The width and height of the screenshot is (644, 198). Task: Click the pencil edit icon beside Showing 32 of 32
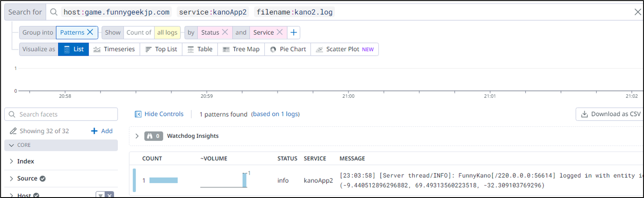point(13,131)
